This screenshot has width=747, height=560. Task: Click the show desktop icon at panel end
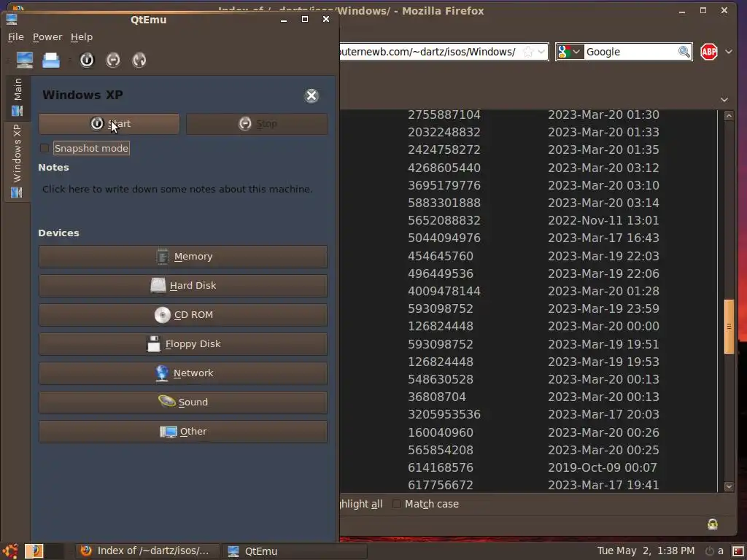(x=738, y=551)
